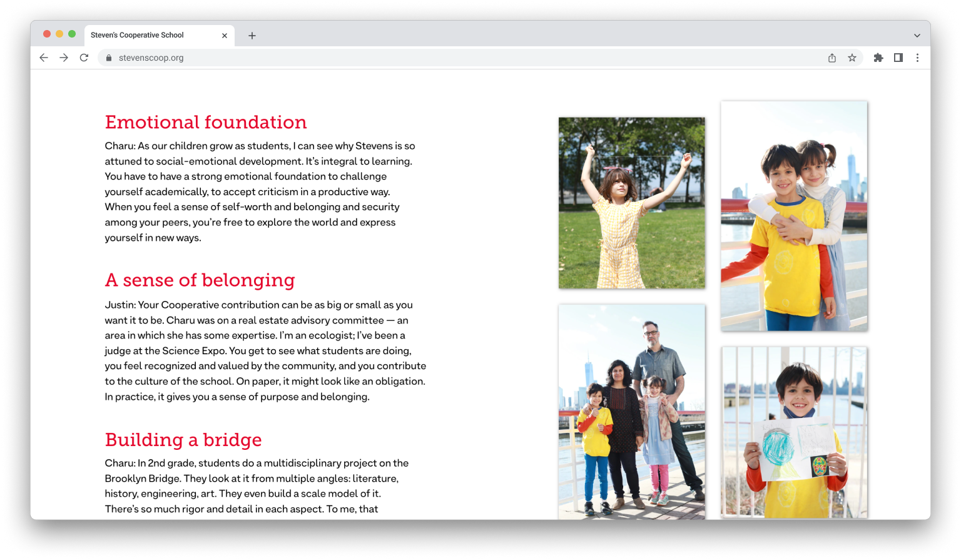
Task: Close the Steven's Cooperative School tab
Action: 225,36
